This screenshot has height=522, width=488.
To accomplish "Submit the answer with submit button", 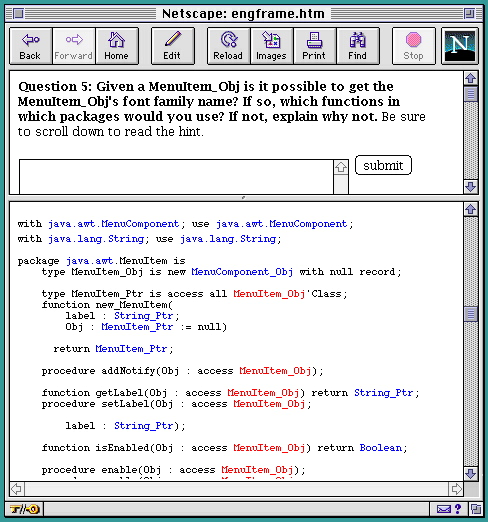I will click(383, 165).
